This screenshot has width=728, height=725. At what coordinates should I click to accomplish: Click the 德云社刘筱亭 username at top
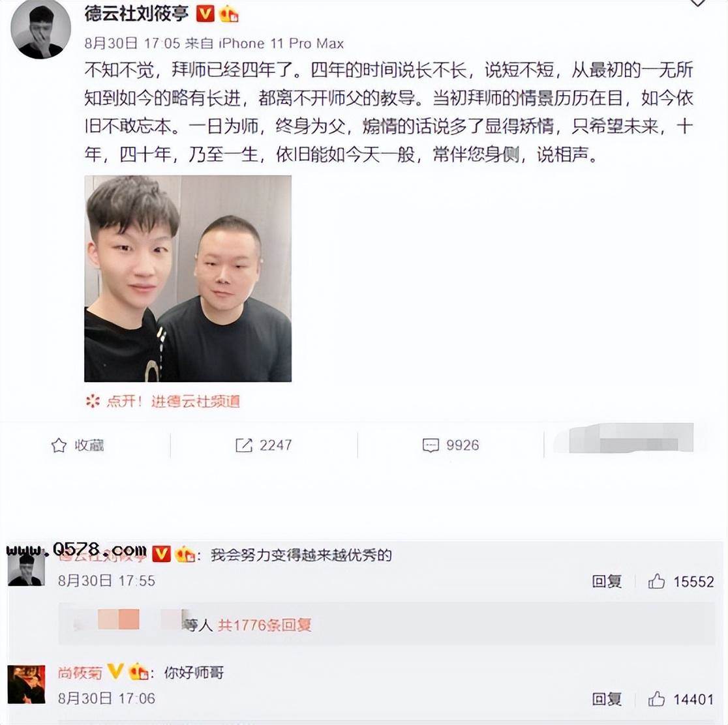coord(136,14)
